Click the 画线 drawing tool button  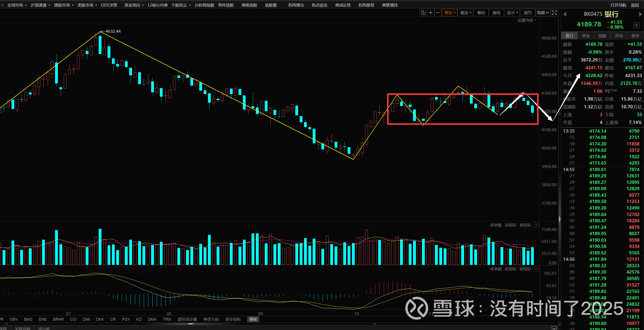(x=496, y=13)
